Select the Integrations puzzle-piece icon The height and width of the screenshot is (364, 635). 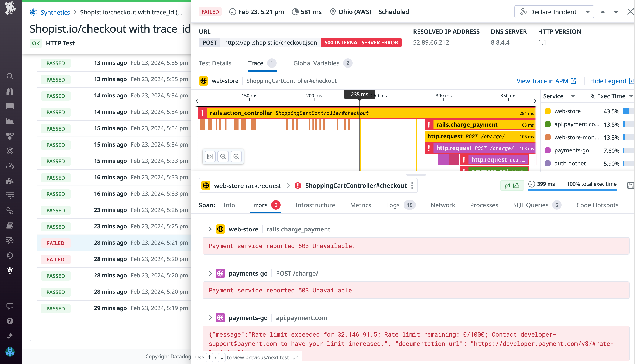[x=10, y=181]
